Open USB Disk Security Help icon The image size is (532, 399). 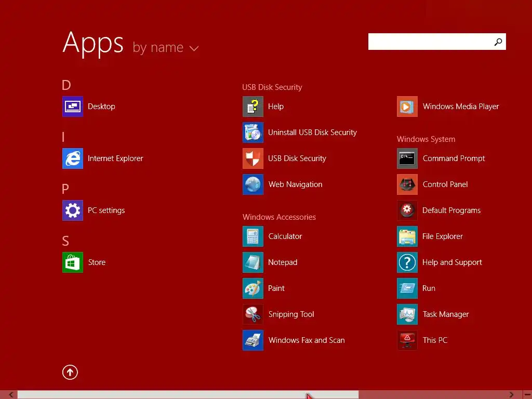tap(253, 107)
